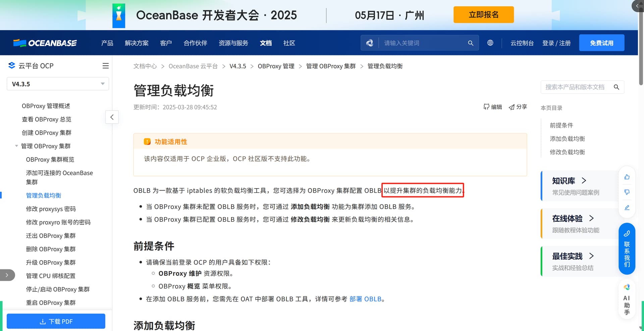Jump to 添加负载均衡 in page contents
The width and height of the screenshot is (644, 331).
coord(567,139)
